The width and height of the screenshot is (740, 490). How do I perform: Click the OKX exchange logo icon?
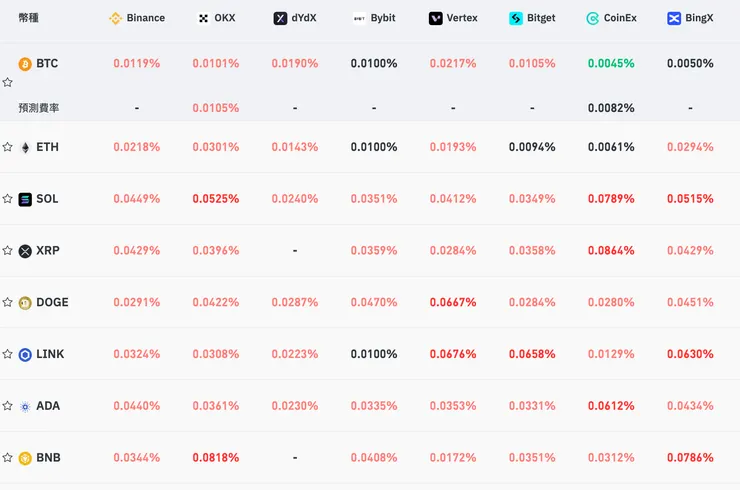[203, 18]
